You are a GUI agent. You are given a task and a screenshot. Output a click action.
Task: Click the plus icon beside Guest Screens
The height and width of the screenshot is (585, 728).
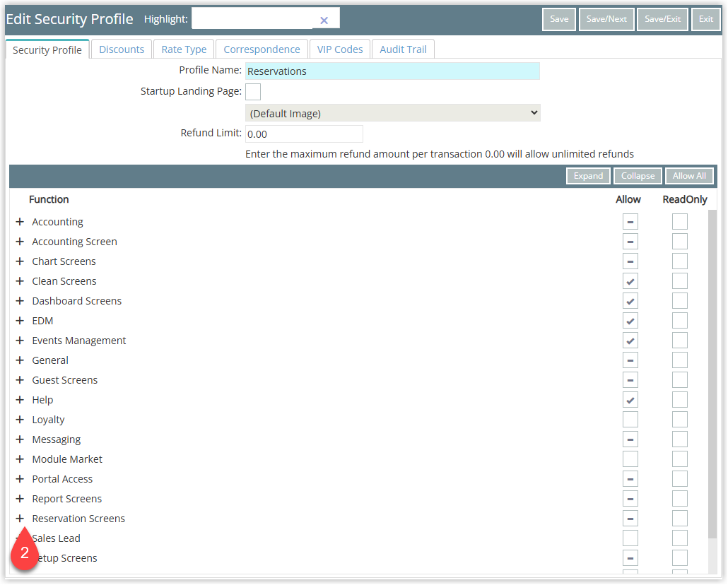(x=20, y=380)
